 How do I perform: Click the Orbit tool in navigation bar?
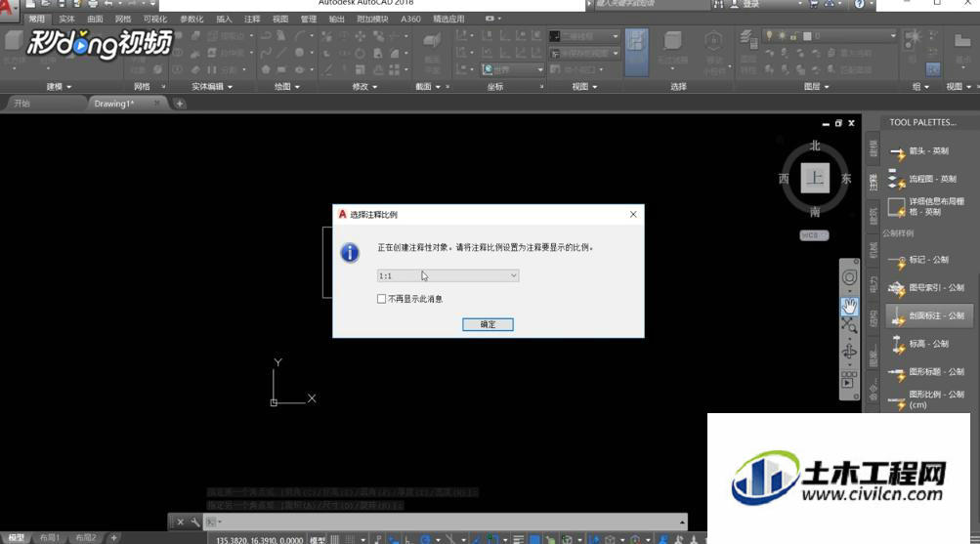click(849, 351)
